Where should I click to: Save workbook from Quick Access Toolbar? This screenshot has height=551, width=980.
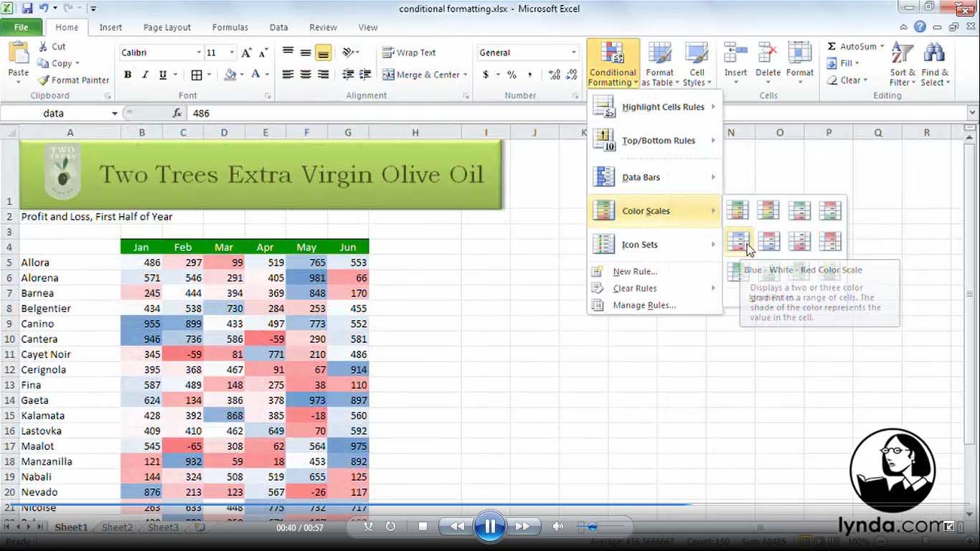[x=27, y=9]
